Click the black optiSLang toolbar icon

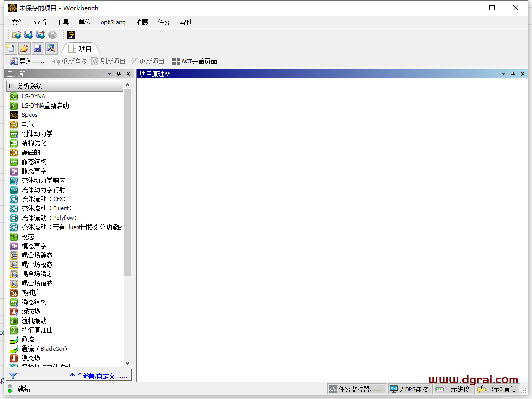click(x=71, y=35)
